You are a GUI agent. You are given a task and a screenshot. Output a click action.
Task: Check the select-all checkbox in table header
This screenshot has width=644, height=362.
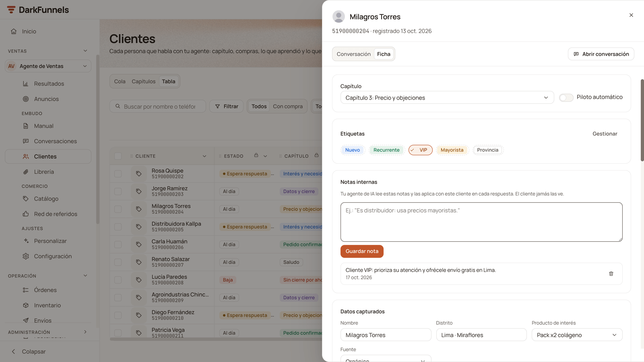pyautogui.click(x=118, y=156)
